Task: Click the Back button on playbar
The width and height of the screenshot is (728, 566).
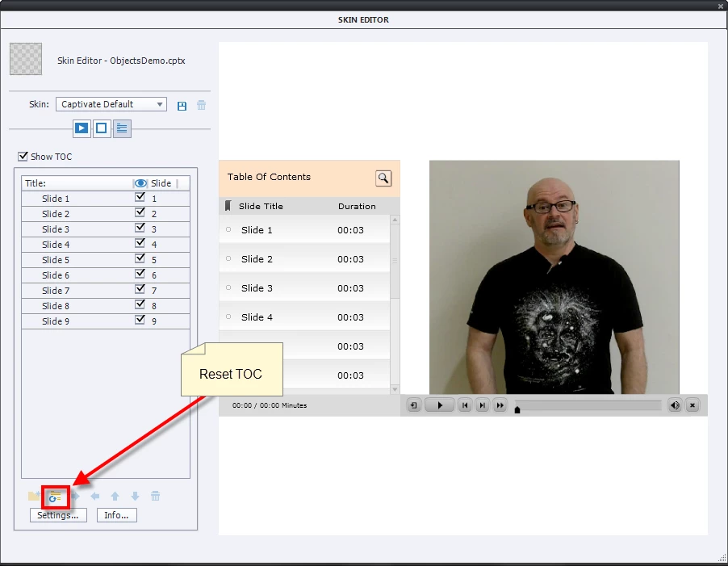Action: click(x=464, y=405)
